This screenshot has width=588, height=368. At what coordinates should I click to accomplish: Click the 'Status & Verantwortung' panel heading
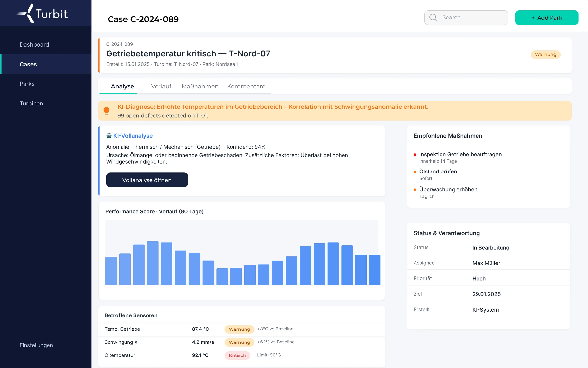point(447,233)
